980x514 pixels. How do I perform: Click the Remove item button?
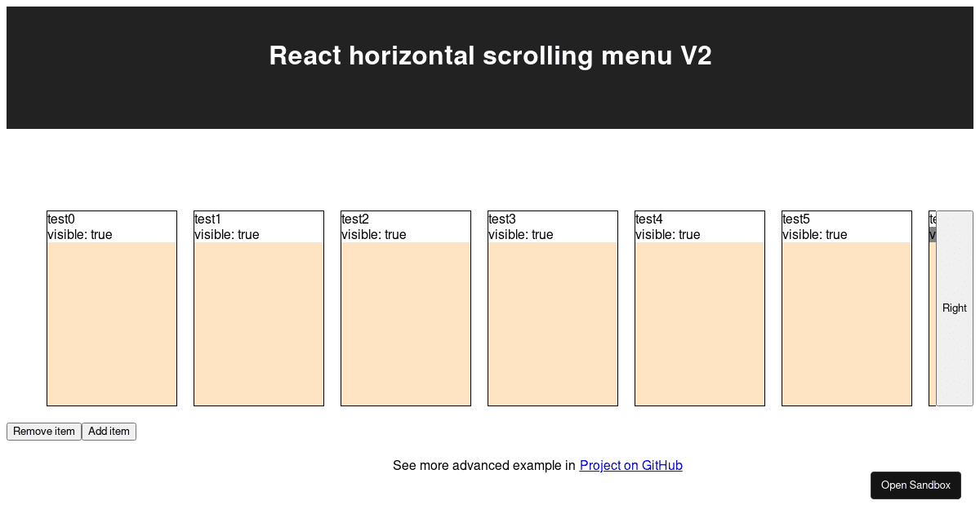(x=43, y=431)
